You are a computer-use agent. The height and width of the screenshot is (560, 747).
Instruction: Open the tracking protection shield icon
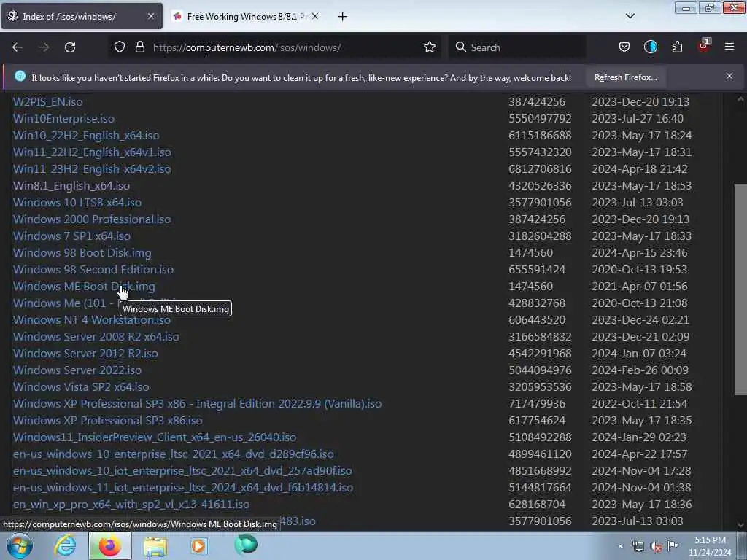click(x=120, y=47)
